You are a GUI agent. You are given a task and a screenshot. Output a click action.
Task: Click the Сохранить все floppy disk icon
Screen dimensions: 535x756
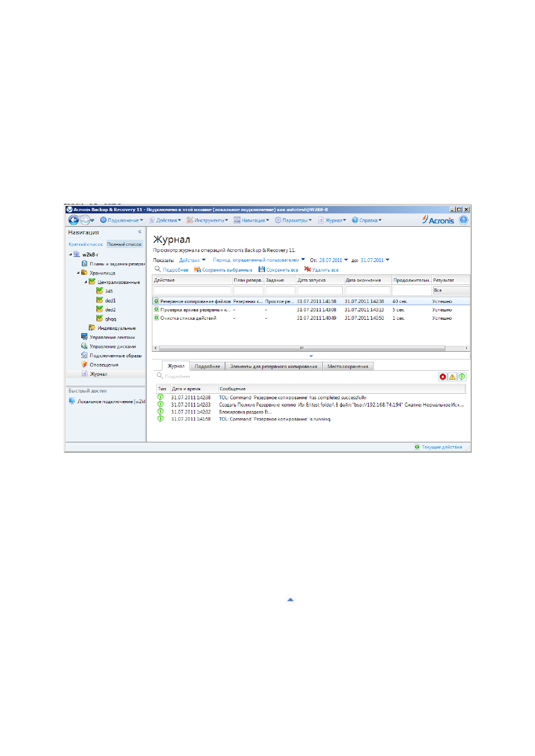tap(262, 269)
